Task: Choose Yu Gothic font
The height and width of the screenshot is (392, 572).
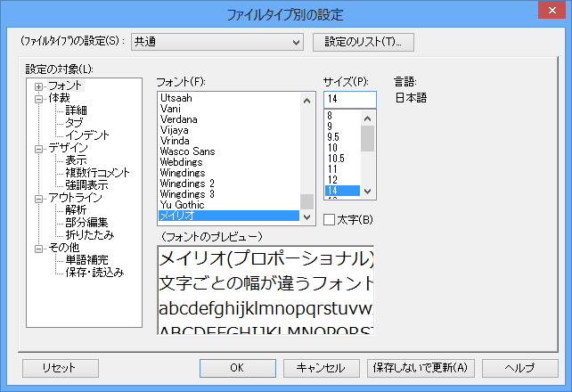Action: coord(229,205)
